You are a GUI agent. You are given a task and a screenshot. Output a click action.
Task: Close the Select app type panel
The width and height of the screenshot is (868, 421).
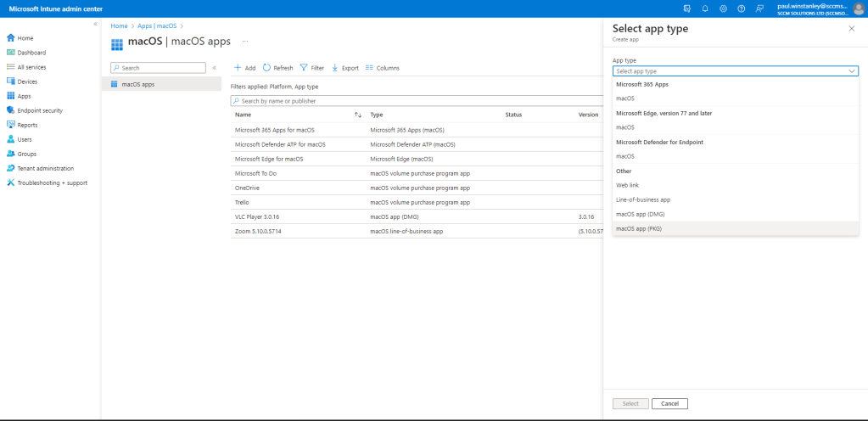[851, 29]
